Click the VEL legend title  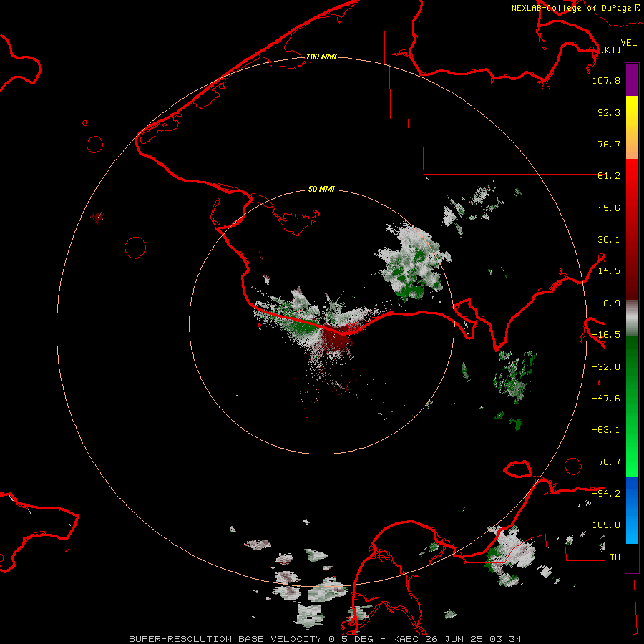point(628,43)
